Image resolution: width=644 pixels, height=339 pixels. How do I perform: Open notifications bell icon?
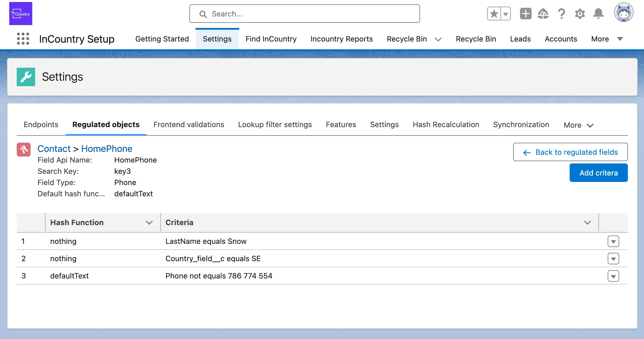(x=598, y=14)
